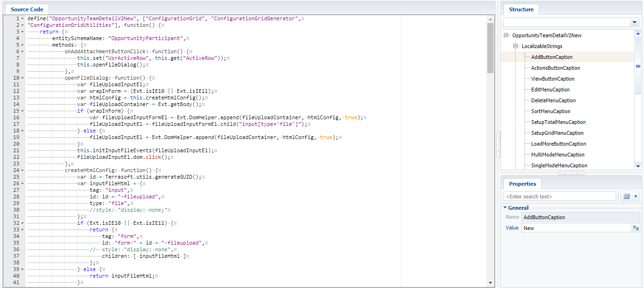Fold createHtmlConfig function at line 24
The width and height of the screenshot is (644, 288).
click(22, 170)
